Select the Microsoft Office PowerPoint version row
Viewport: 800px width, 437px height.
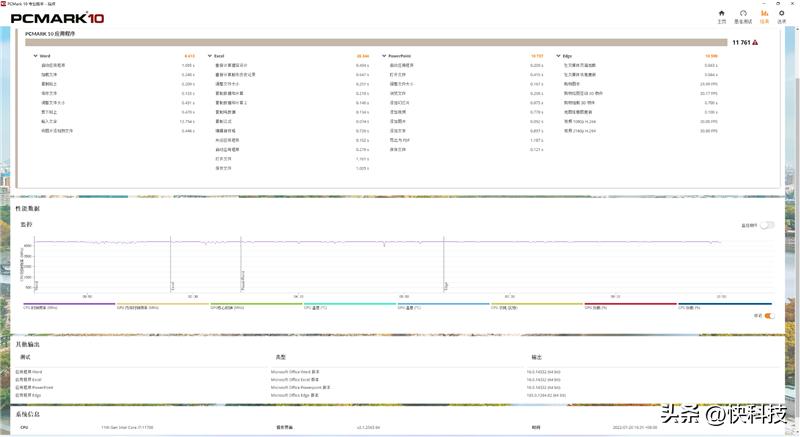(398, 388)
